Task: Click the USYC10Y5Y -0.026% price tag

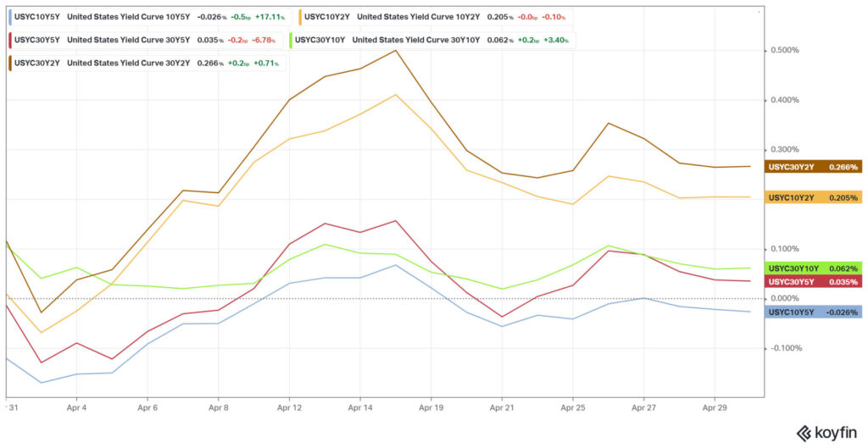Action: (x=813, y=312)
